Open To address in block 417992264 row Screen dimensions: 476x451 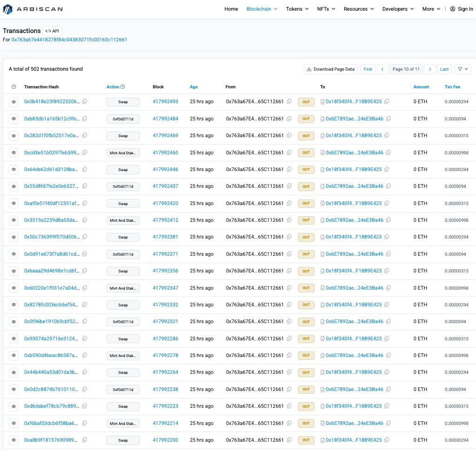point(354,372)
